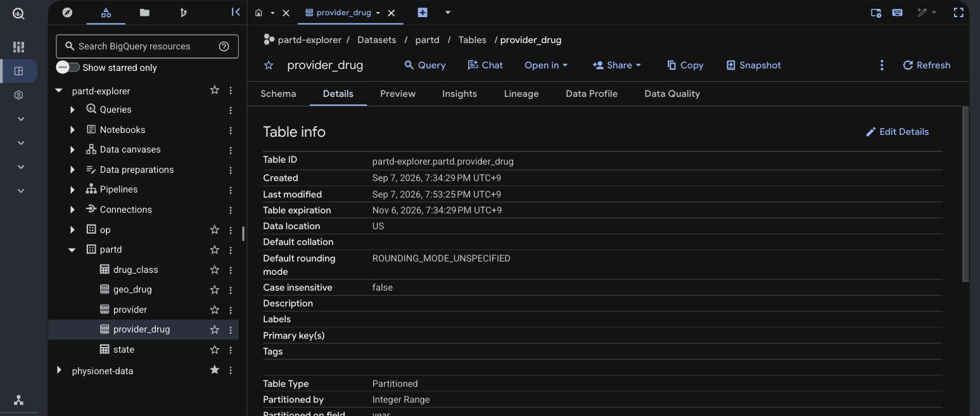Open keyboard shortcuts icon

tap(897, 13)
